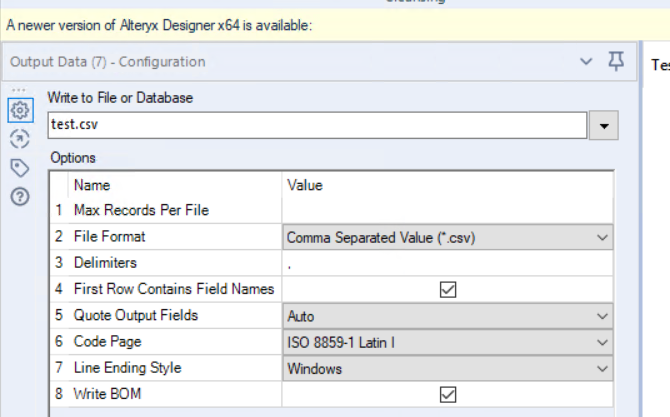The image size is (670, 417).
Task: Open the Navigation connections icon
Action: click(19, 139)
